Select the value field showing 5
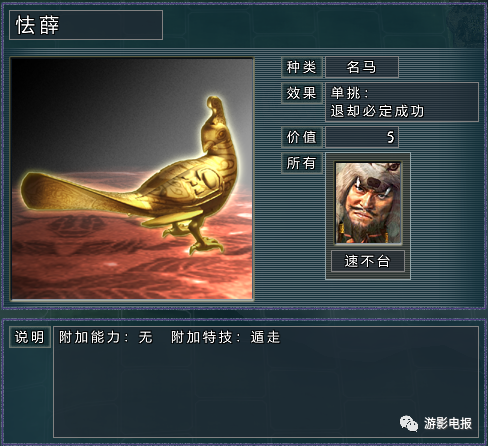Image resolution: width=488 pixels, height=446 pixels. pos(362,137)
